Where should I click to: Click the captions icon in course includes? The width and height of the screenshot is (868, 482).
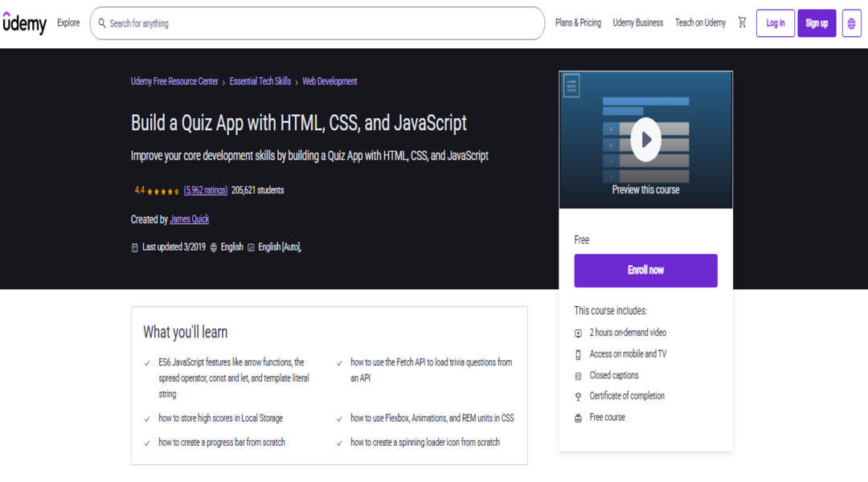[x=578, y=376]
